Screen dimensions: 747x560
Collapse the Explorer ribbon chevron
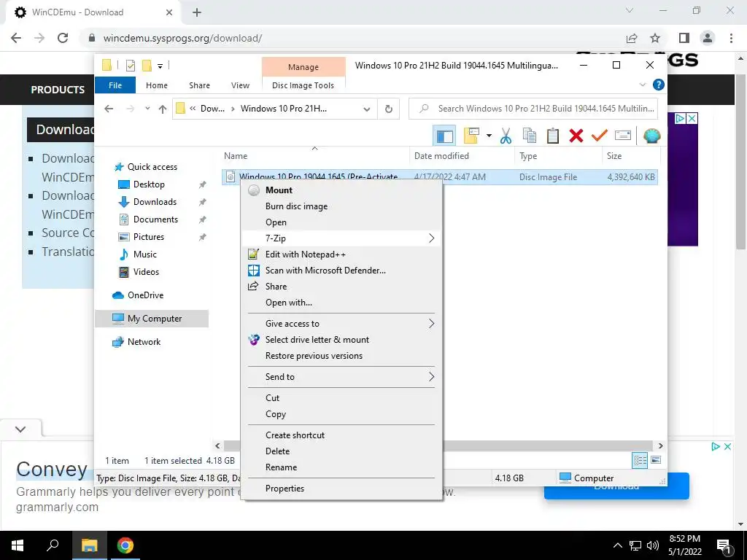click(642, 85)
